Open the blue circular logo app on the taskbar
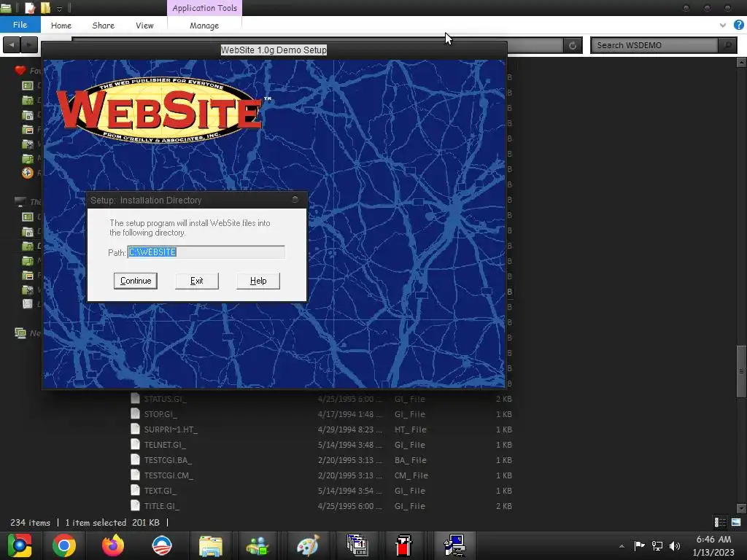 coord(161,545)
